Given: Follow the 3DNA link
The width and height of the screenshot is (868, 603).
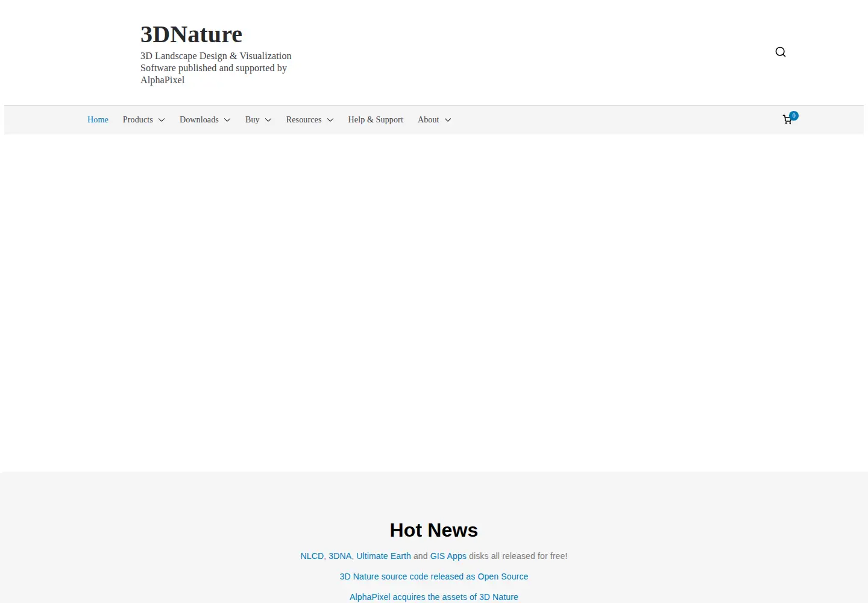Looking at the screenshot, I should pos(340,556).
